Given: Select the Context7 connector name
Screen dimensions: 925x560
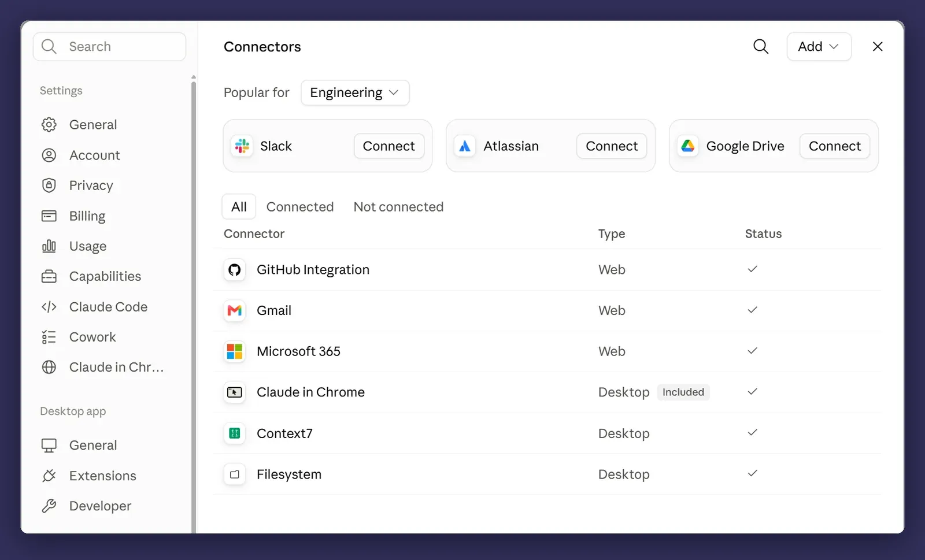Looking at the screenshot, I should point(284,433).
